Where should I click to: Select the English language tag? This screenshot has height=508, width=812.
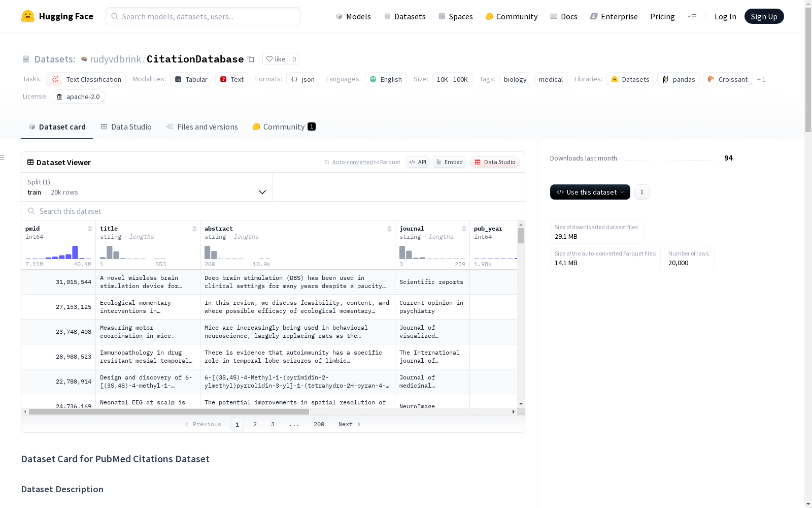point(386,79)
